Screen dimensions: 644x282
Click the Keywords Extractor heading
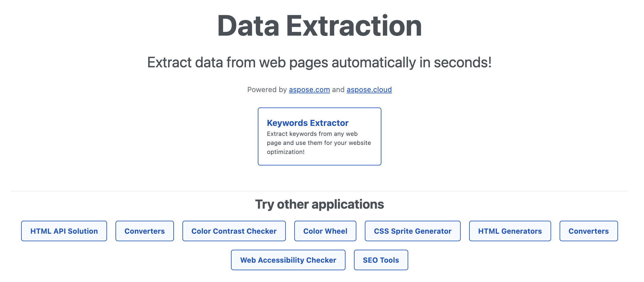tap(307, 123)
